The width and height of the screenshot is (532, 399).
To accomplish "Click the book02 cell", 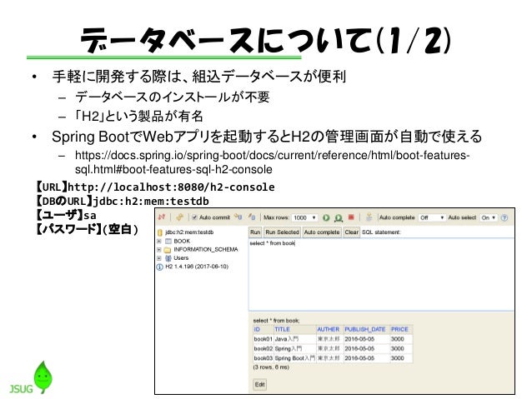I will click(x=263, y=348).
